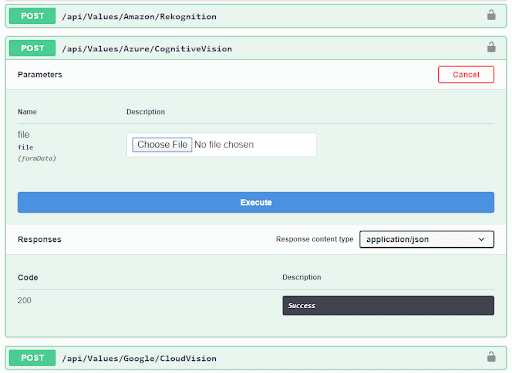Open the Response content type dropdown
Image resolution: width=512 pixels, height=373 pixels.
click(x=427, y=239)
